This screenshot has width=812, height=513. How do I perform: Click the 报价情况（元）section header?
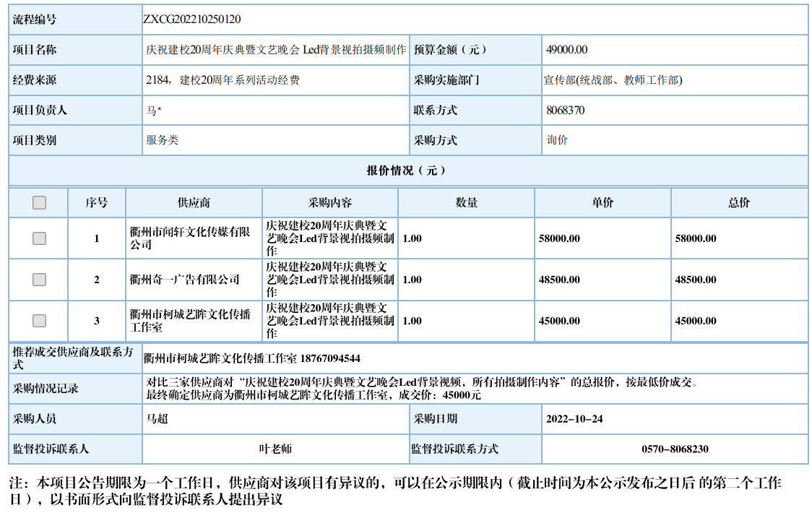coord(407,171)
